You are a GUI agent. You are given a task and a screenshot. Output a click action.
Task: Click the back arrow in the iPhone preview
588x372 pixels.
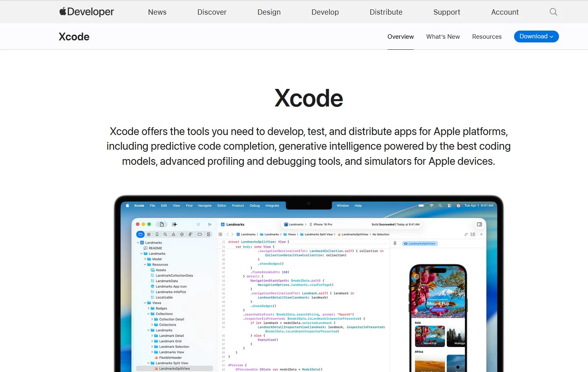click(416, 277)
